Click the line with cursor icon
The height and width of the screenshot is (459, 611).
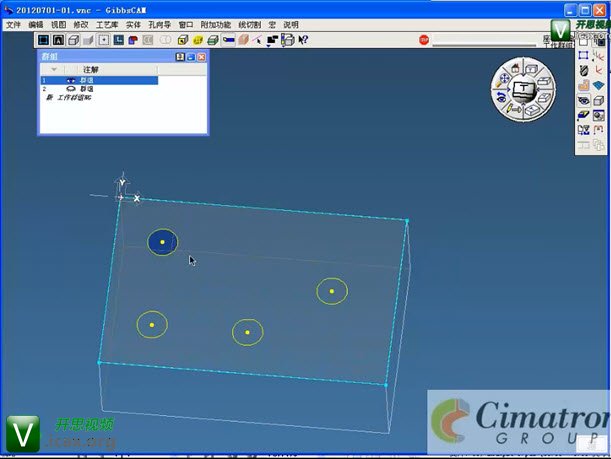tap(257, 40)
